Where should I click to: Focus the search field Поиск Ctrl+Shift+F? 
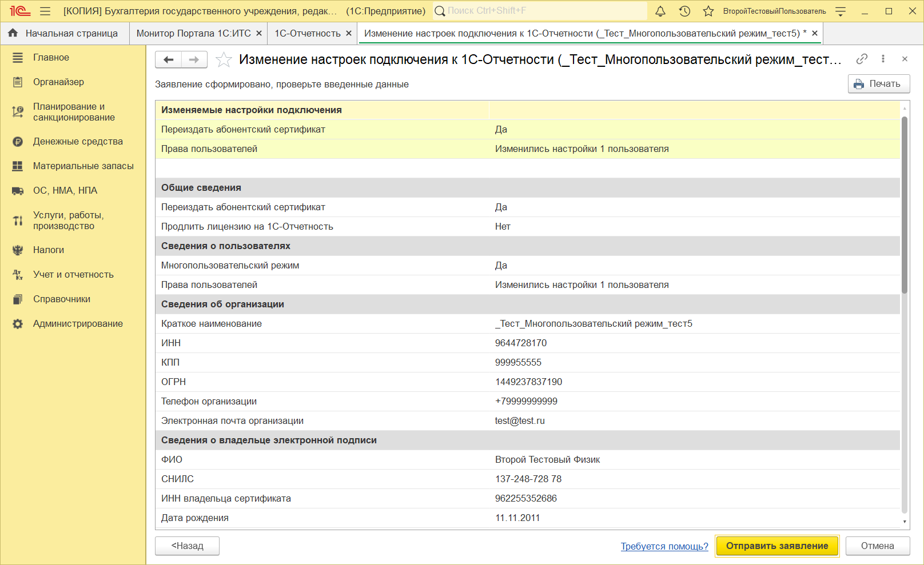(x=540, y=11)
